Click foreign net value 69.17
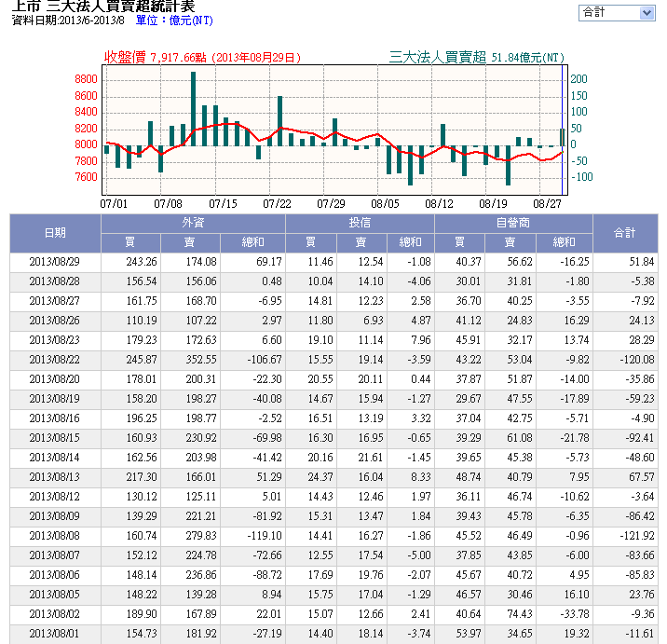Screen dimensions: 667x644 [x=269, y=262]
